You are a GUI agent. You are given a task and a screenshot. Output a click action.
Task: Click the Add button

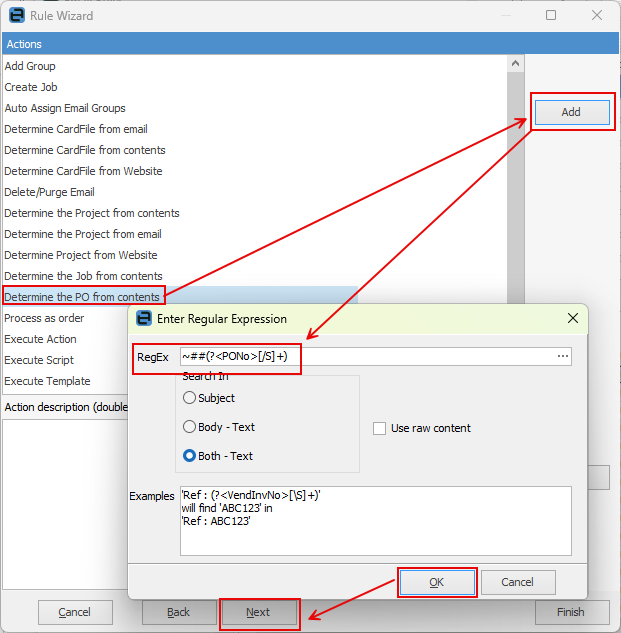(x=572, y=112)
